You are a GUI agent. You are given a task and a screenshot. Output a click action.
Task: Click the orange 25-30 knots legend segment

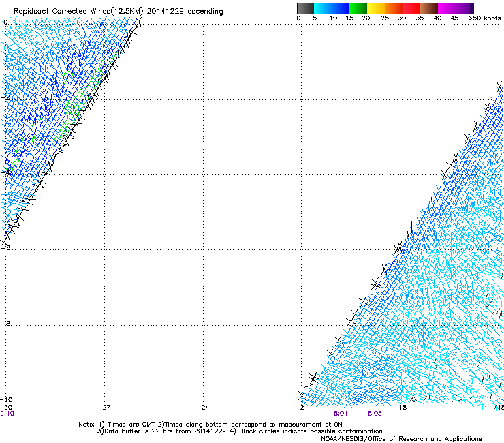(x=394, y=8)
